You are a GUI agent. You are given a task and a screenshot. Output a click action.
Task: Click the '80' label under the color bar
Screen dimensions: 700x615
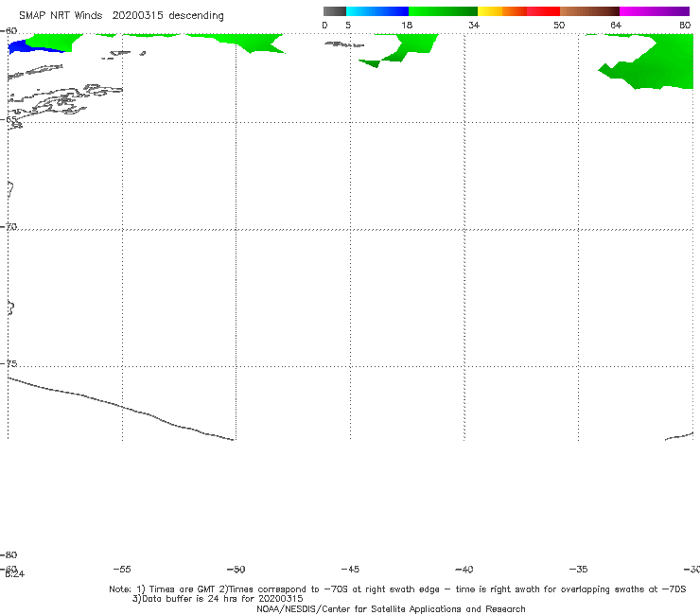[685, 26]
